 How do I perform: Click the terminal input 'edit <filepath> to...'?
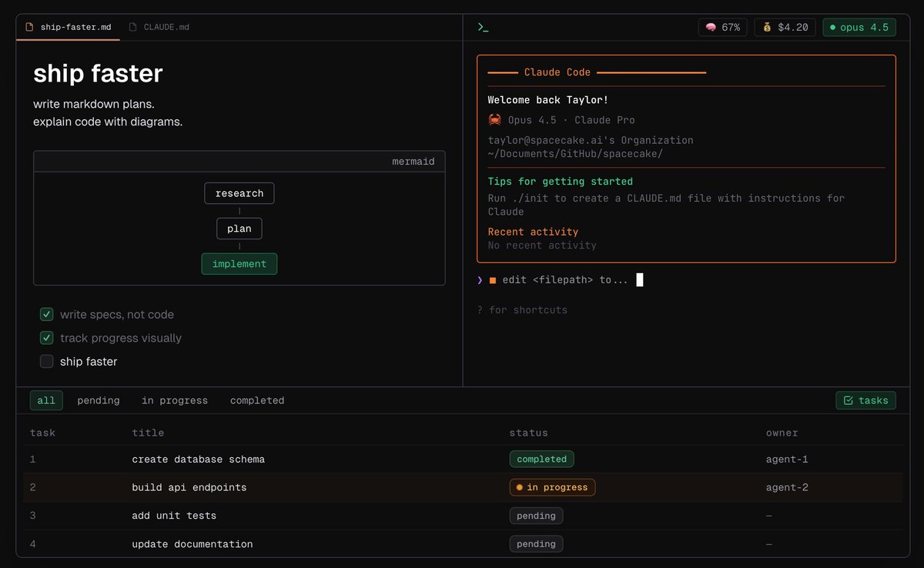565,280
